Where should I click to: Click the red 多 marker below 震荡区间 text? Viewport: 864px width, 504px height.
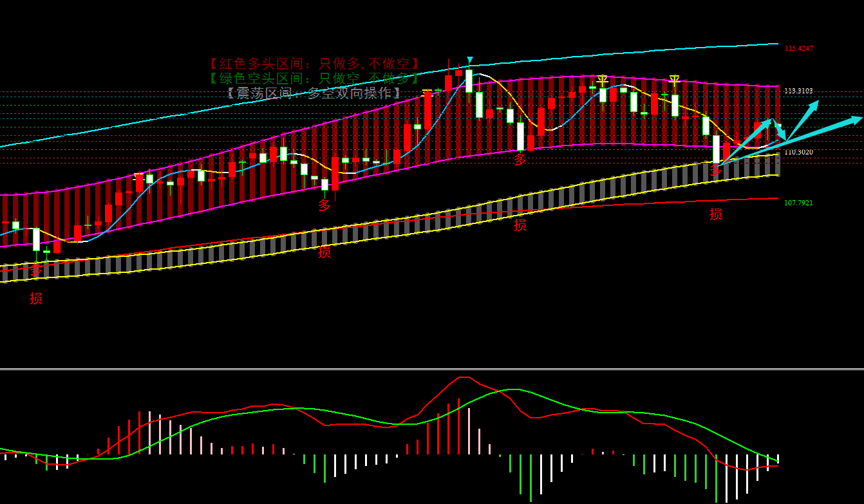[324, 205]
